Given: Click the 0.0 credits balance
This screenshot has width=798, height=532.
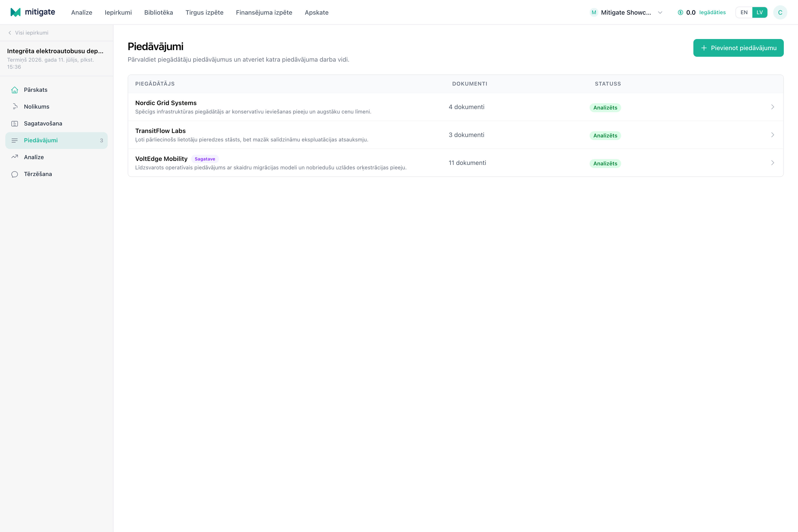Looking at the screenshot, I should coord(691,13).
